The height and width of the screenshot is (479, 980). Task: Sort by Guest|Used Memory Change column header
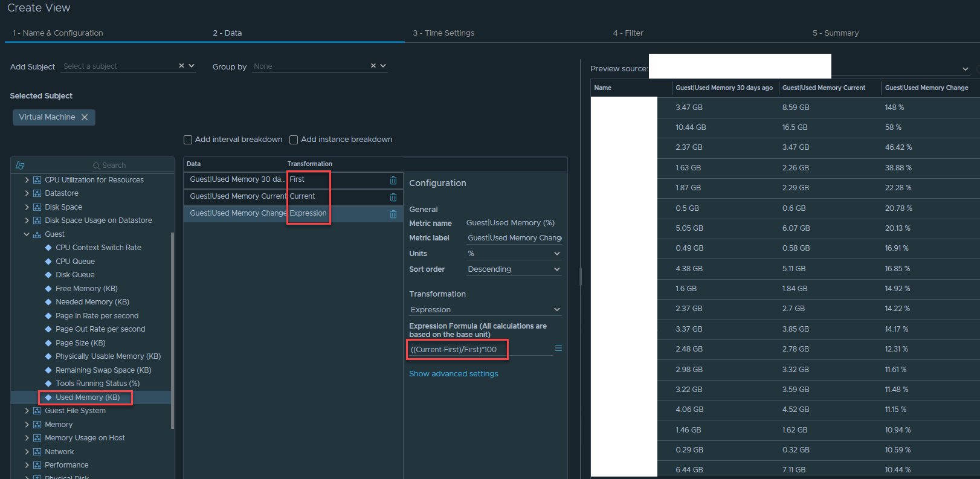(x=926, y=88)
